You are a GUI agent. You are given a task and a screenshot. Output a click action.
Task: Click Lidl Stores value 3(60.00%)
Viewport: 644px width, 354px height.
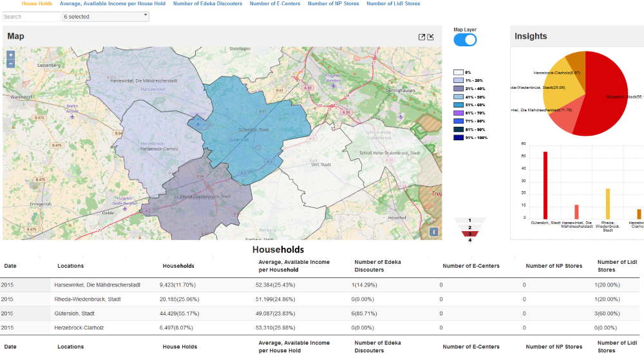(607, 313)
